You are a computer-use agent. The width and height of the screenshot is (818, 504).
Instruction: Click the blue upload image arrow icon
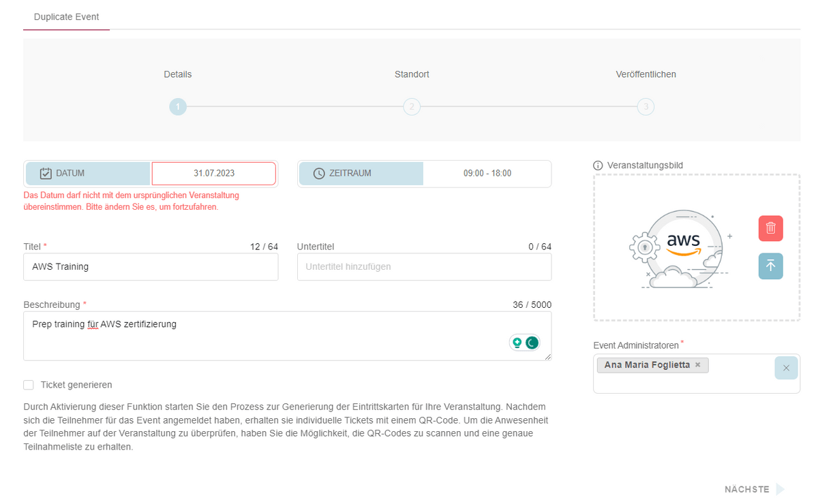coord(770,266)
